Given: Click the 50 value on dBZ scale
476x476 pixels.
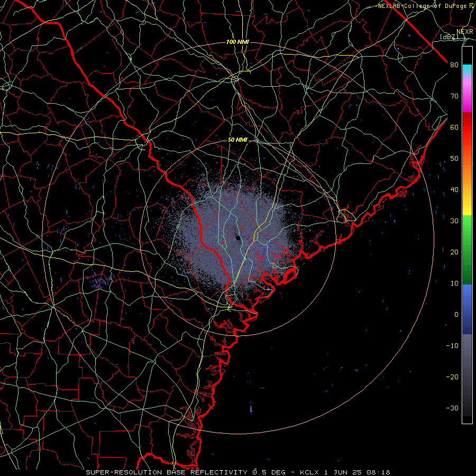Looking at the screenshot, I should coord(454,159).
